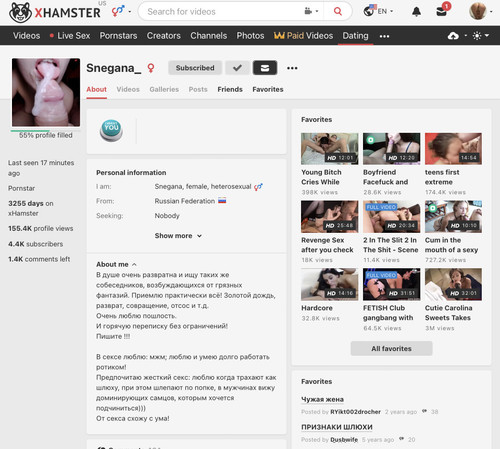Select the Posts profile tab
The height and width of the screenshot is (449, 500).
tap(198, 89)
